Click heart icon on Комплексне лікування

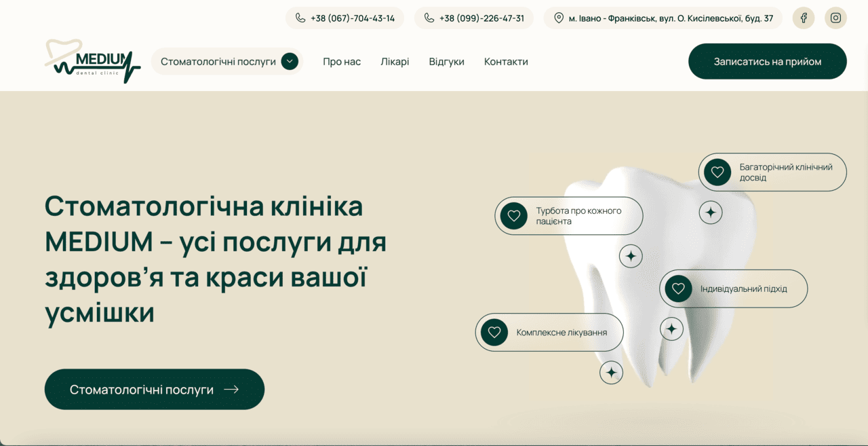(494, 333)
